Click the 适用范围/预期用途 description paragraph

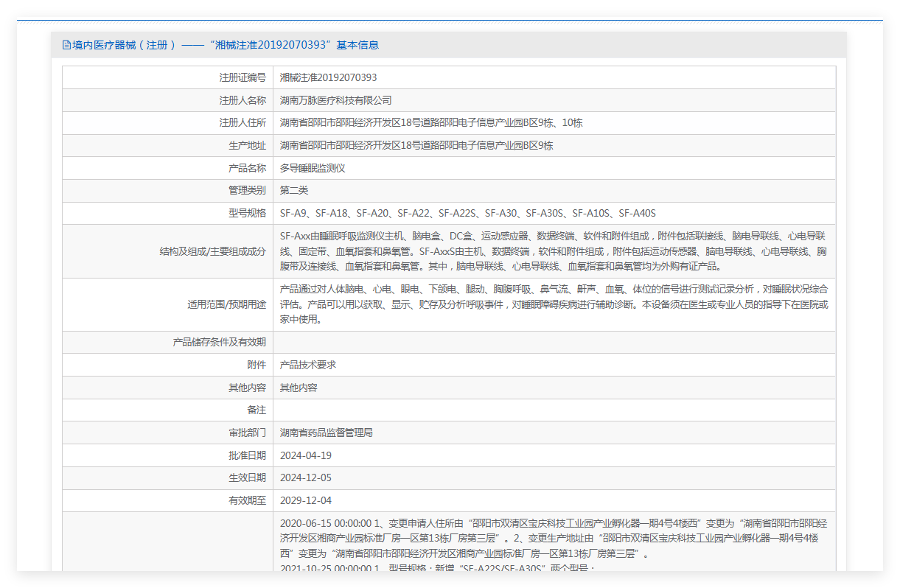[553, 304]
